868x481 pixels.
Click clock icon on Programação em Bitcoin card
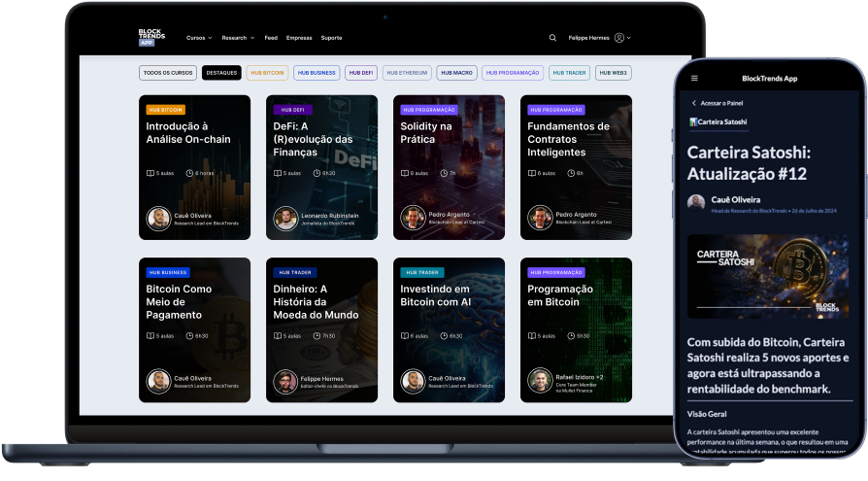click(571, 336)
